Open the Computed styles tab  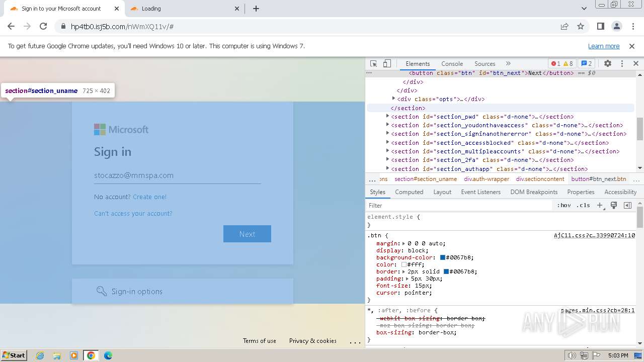click(x=409, y=192)
